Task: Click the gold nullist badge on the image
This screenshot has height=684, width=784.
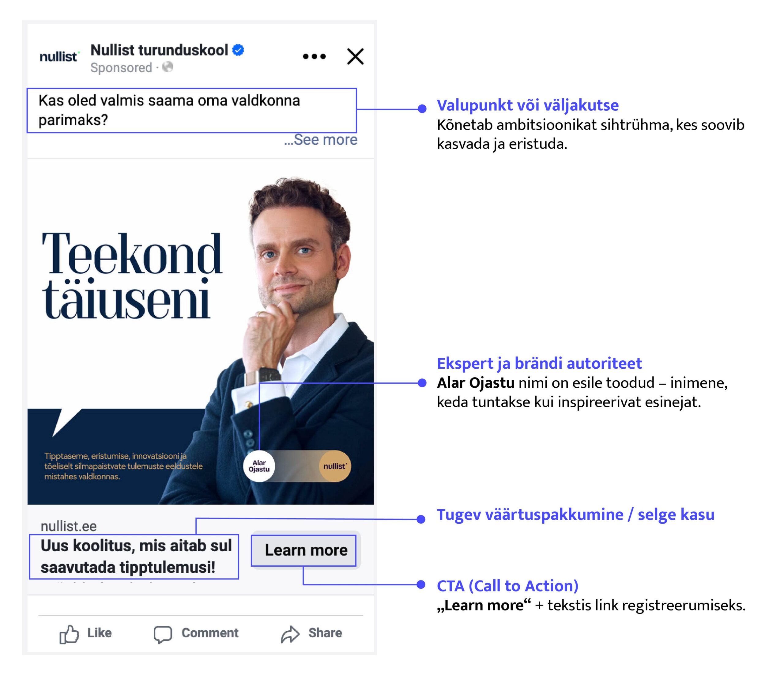Action: pyautogui.click(x=335, y=466)
